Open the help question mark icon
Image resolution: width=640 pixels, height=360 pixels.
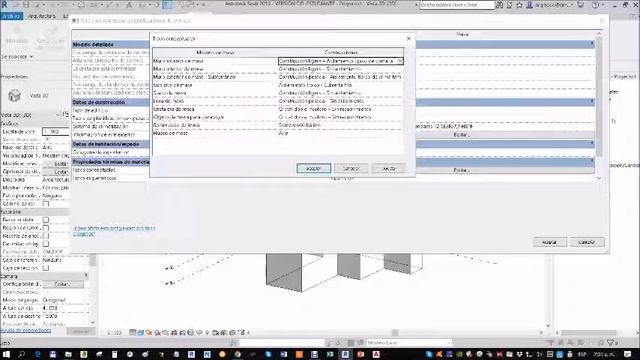(x=596, y=5)
